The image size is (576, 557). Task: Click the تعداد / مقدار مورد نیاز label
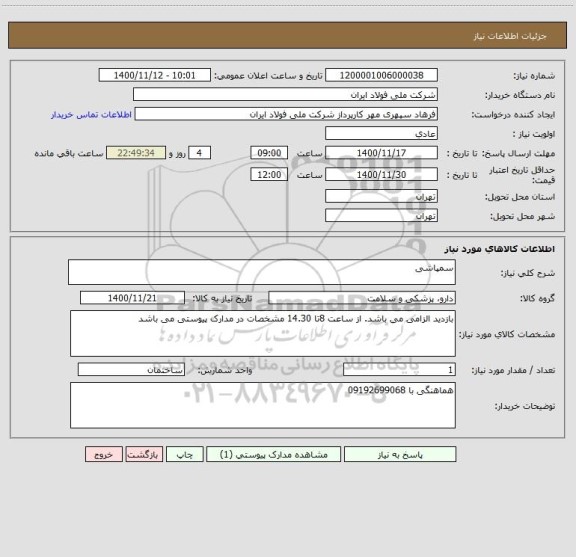[513, 370]
